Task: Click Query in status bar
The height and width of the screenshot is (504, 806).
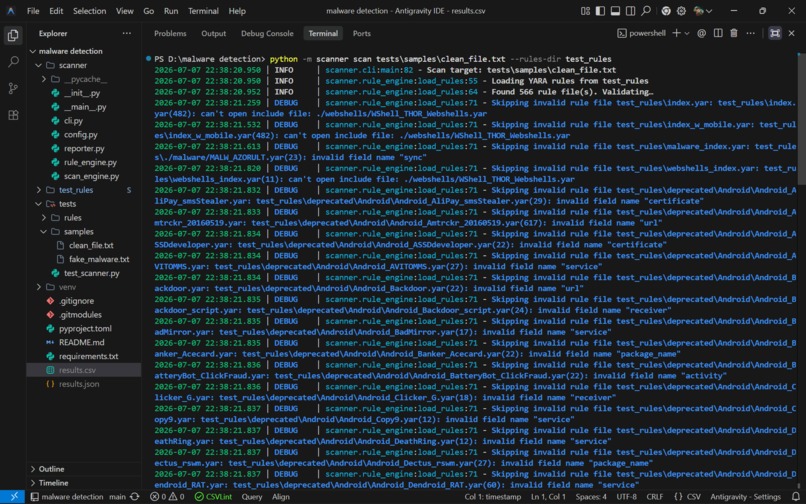Action: pyautogui.click(x=252, y=497)
